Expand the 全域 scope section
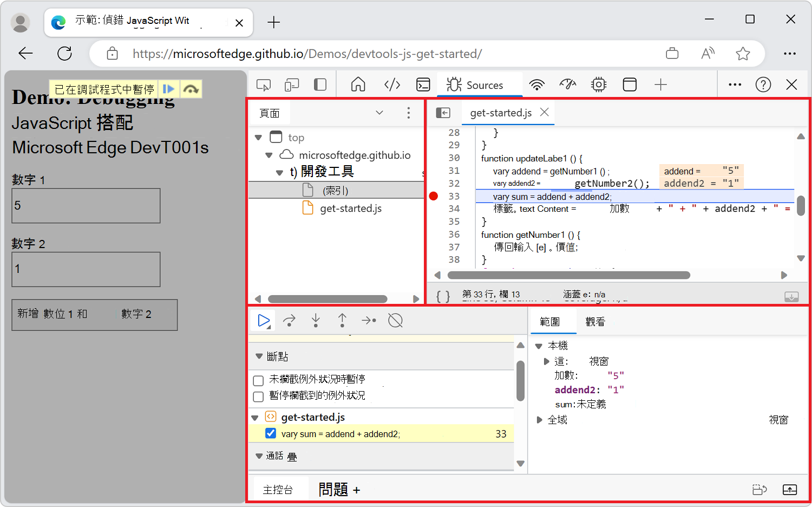812x507 pixels. coord(539,419)
